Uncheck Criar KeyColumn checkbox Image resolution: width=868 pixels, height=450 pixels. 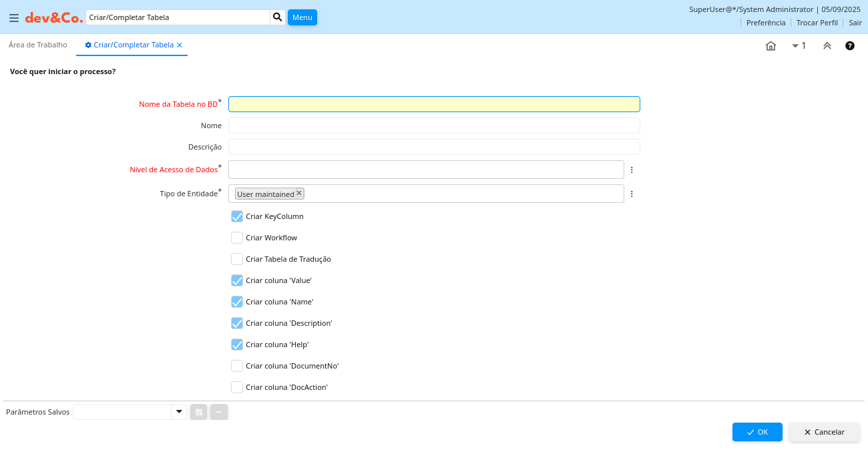(x=237, y=216)
